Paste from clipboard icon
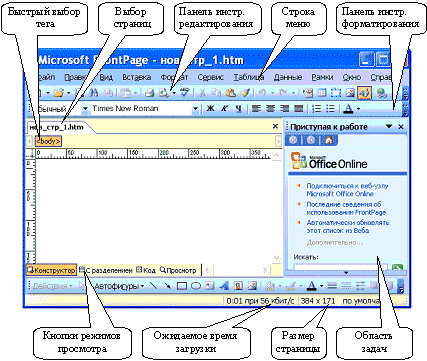This screenshot has height=361, width=427. point(231,93)
